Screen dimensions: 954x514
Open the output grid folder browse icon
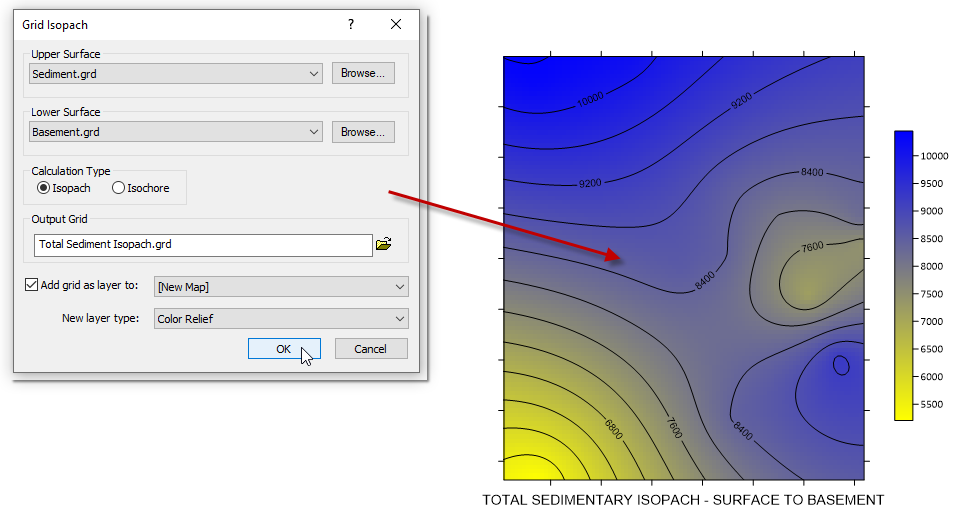point(383,244)
